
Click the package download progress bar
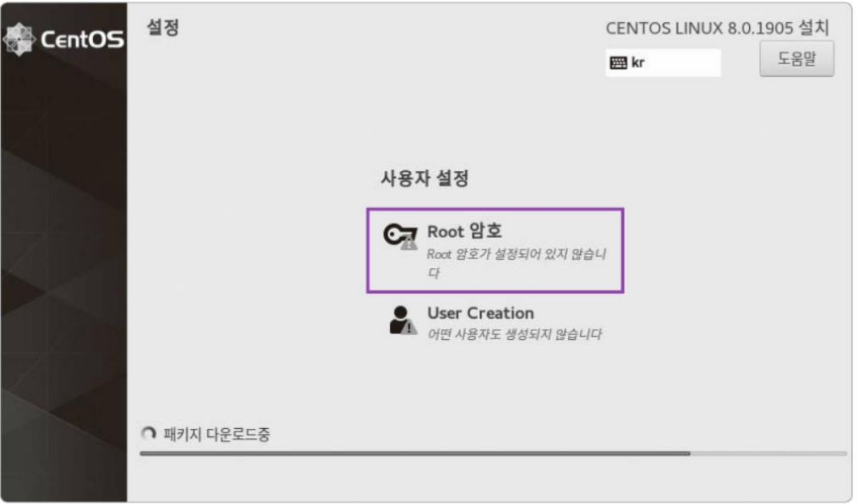tap(493, 453)
